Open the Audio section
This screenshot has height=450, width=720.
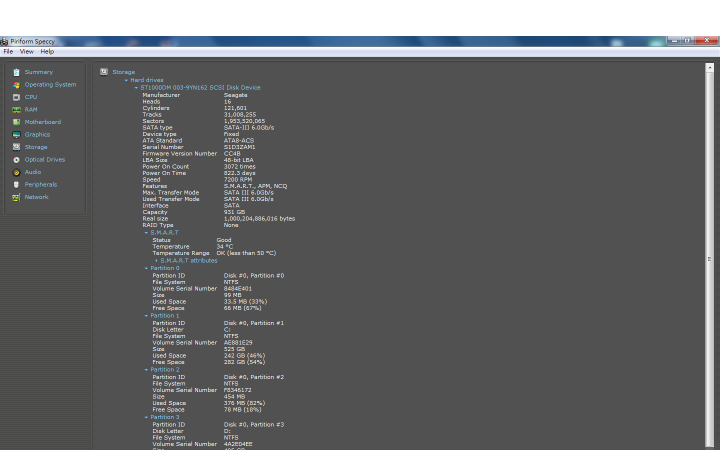[x=33, y=172]
